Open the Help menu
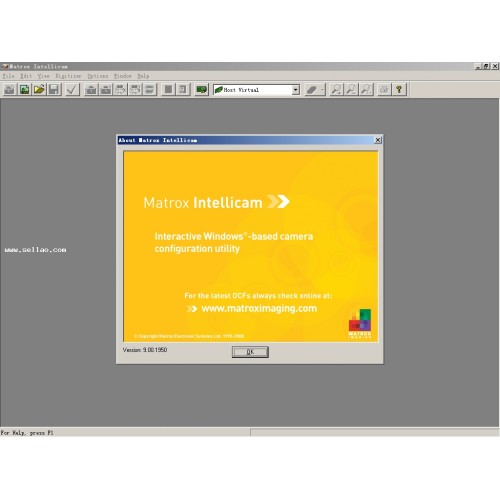This screenshot has width=500, height=500. [143, 76]
